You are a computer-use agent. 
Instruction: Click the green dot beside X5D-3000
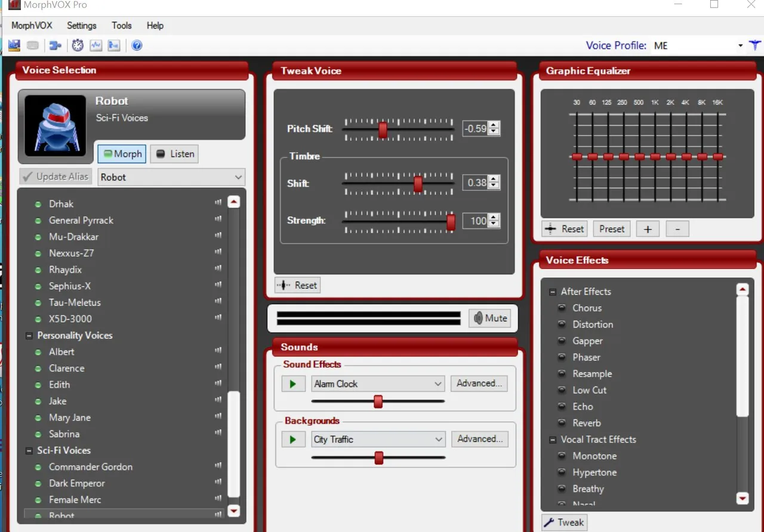click(x=38, y=319)
